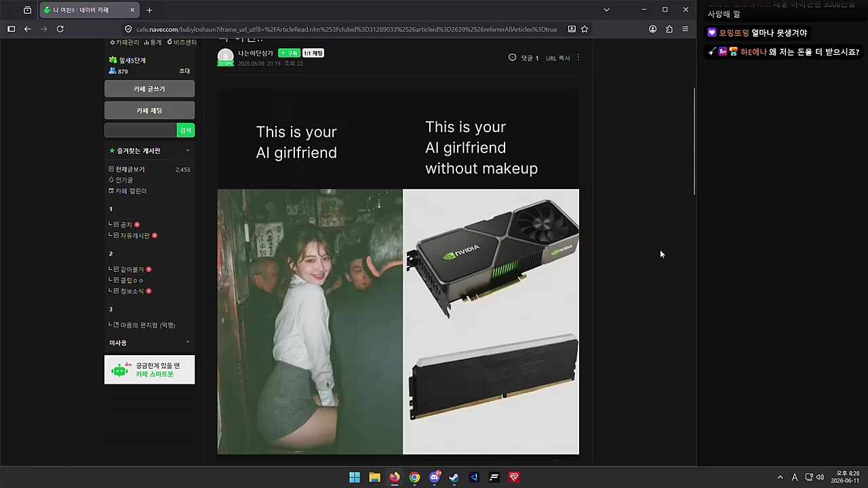Open the blue arrow app in taskbar
This screenshot has width=868, height=488.
[474, 477]
